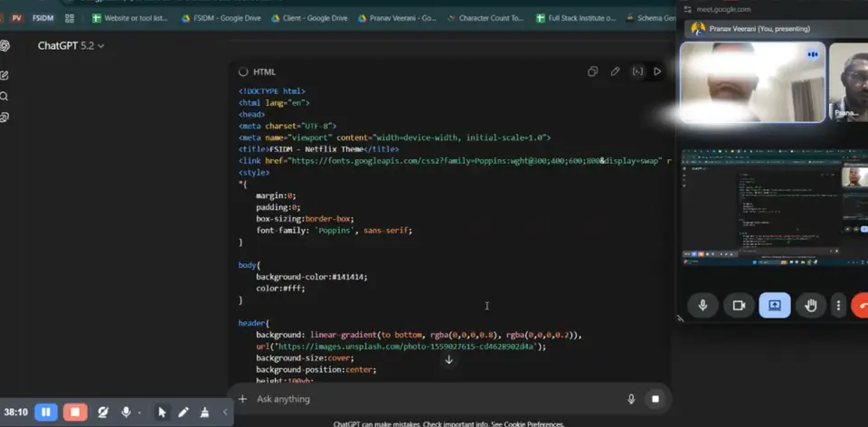The width and height of the screenshot is (868, 427).
Task: Open the ChatGPT logo home icon
Action: coord(5,46)
